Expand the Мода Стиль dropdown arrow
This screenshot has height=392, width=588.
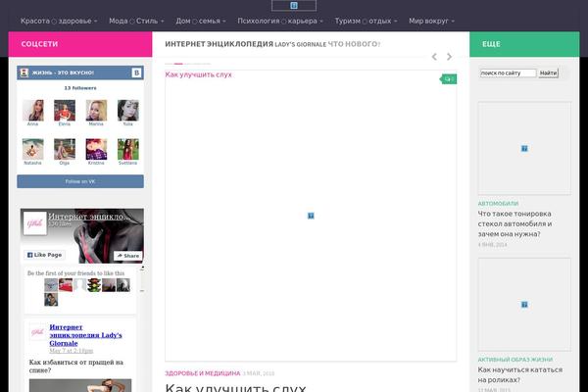(x=163, y=22)
